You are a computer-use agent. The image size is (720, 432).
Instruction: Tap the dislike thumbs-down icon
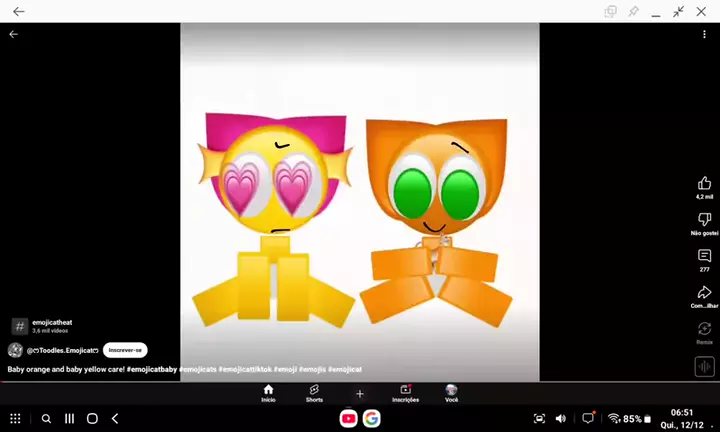tap(704, 220)
